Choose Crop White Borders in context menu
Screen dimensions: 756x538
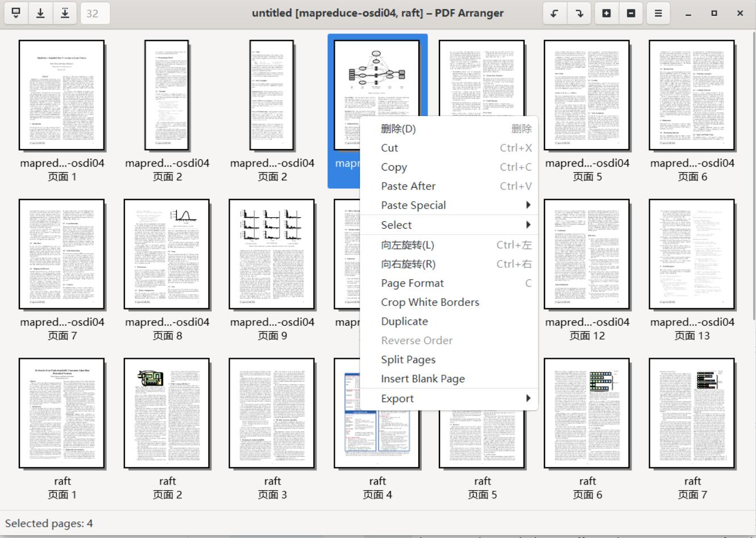[x=430, y=302]
